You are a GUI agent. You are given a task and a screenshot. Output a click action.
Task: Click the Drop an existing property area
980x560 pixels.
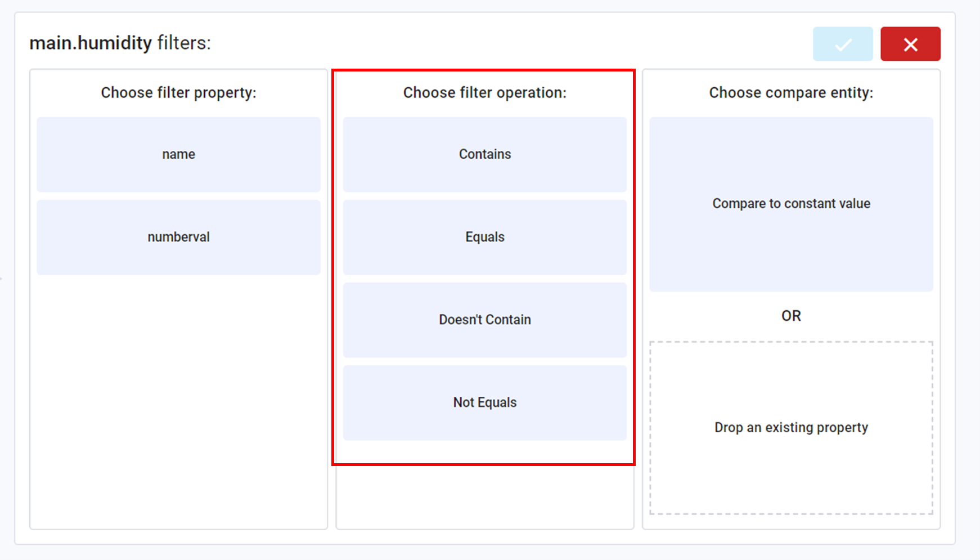point(791,427)
